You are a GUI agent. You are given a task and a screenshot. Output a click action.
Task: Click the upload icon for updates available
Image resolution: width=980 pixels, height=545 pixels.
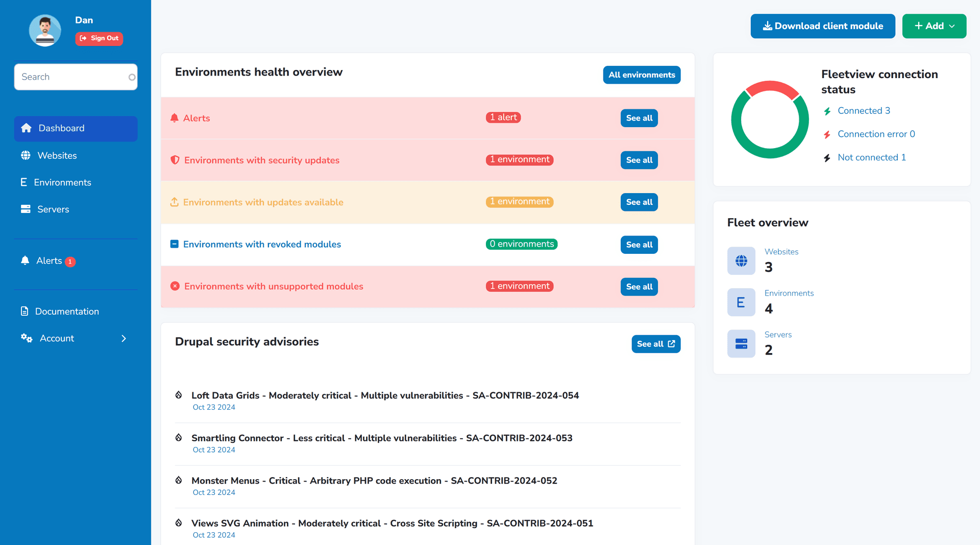(x=174, y=202)
